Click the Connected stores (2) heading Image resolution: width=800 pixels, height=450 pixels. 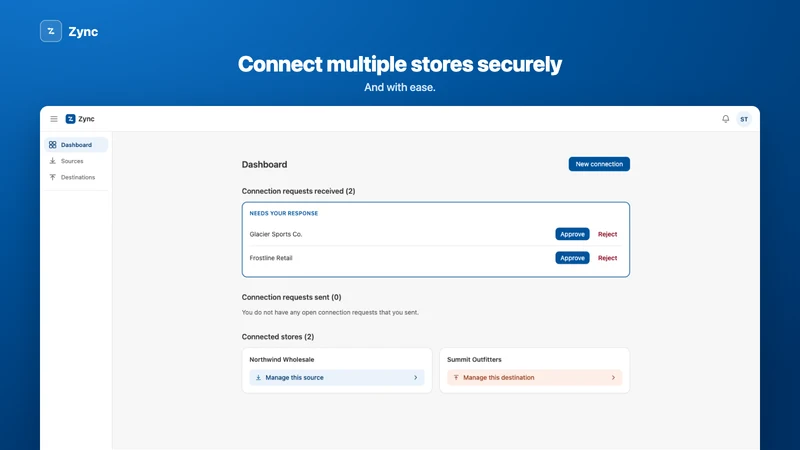click(x=278, y=337)
